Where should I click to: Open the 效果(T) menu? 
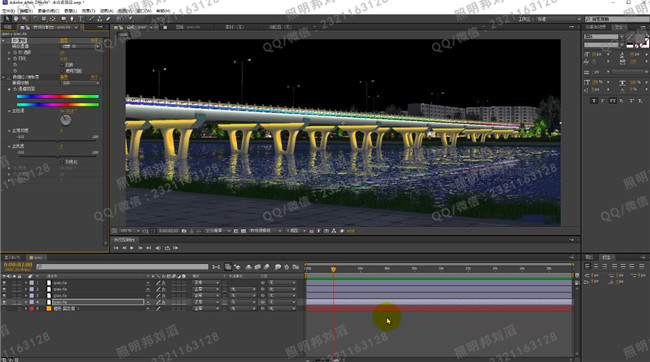pyautogui.click(x=88, y=11)
